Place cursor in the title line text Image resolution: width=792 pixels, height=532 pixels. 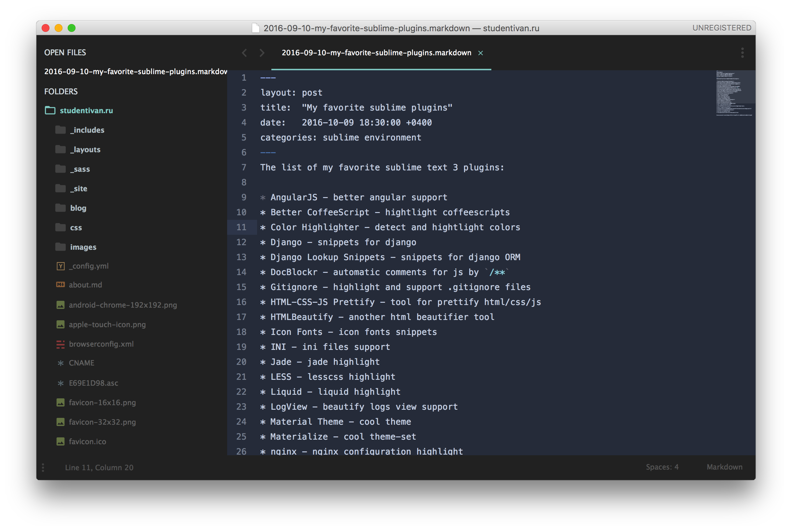(356, 108)
